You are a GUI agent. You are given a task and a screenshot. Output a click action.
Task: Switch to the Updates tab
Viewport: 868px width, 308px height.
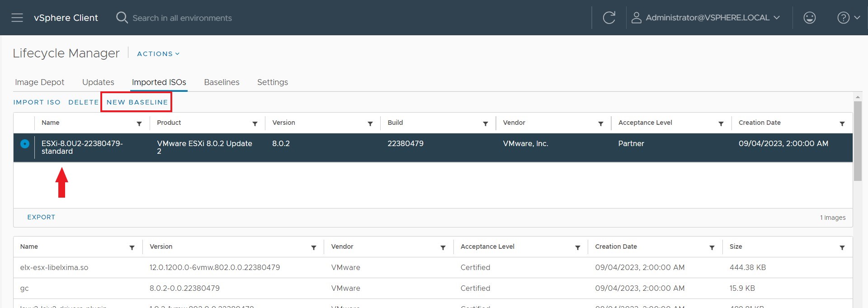pos(98,82)
